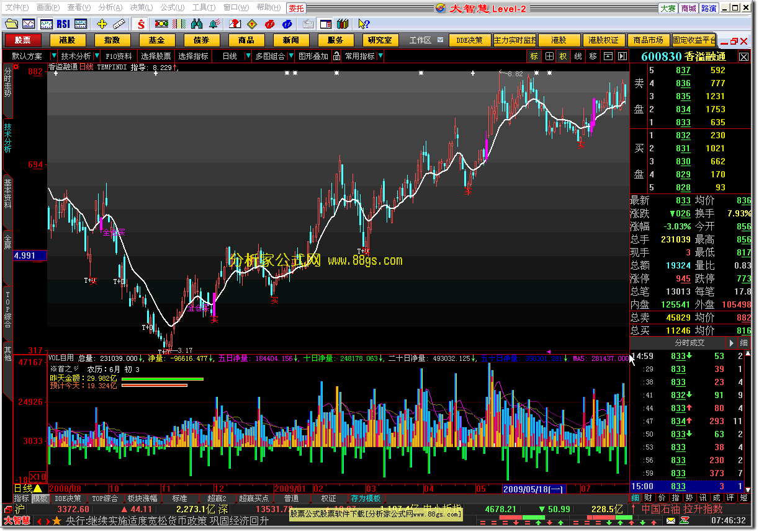Click the 图形叠加 button
759x532 pixels.
click(x=313, y=56)
